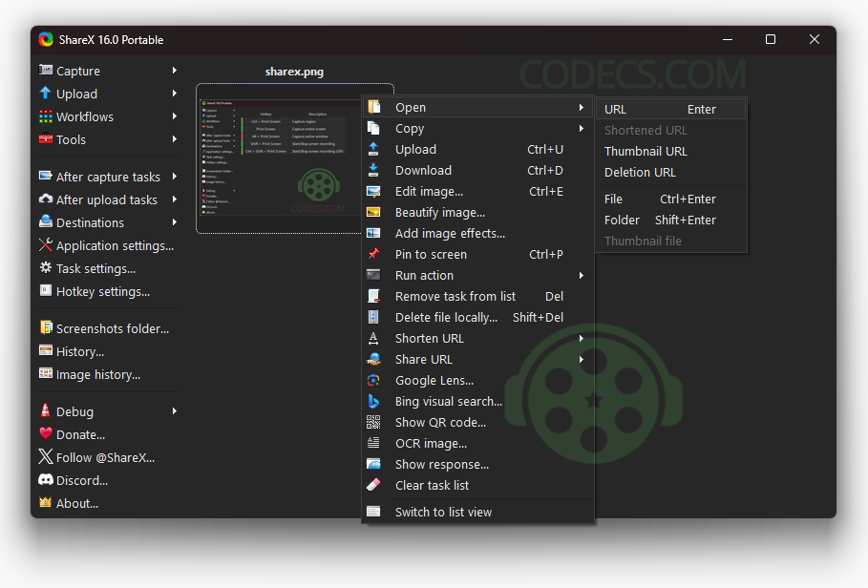The image size is (868, 588).
Task: Expand the Copy submenu arrow
Action: pos(582,128)
